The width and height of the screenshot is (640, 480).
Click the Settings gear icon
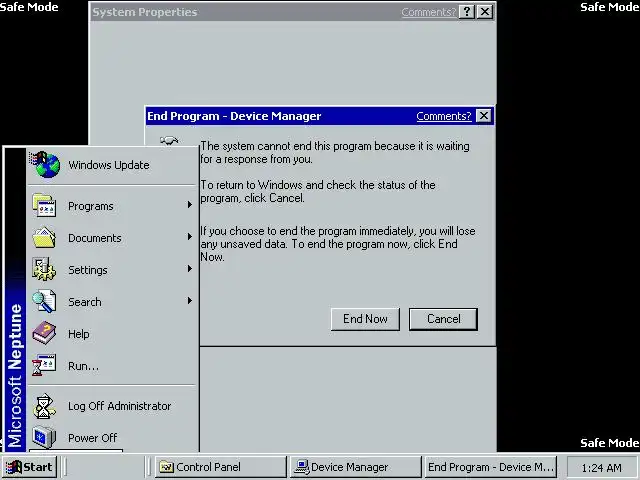pos(44,269)
